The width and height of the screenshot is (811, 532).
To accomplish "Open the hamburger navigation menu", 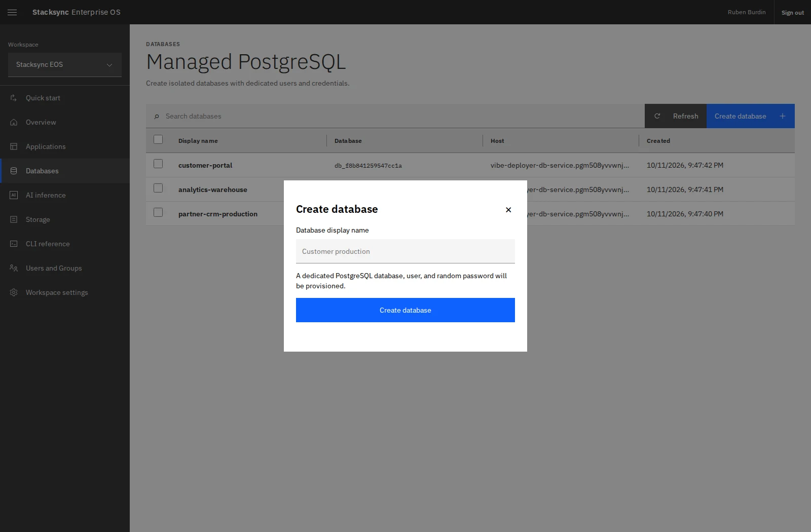I will [12, 12].
